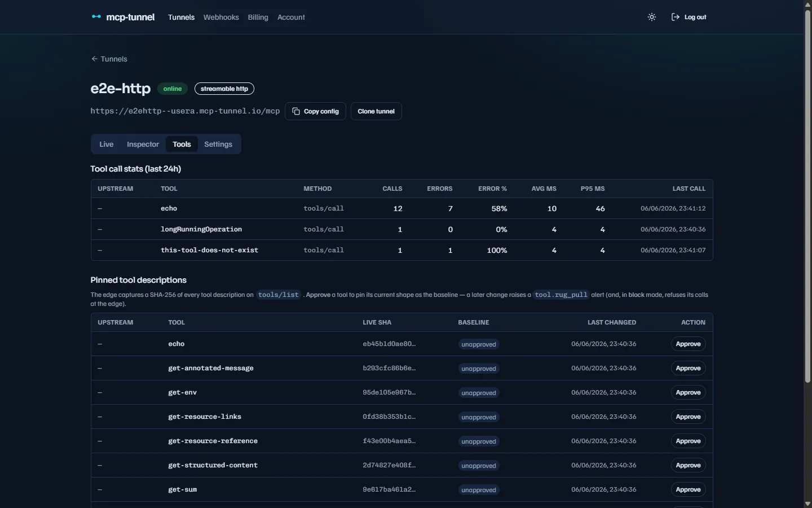
Task: Go back to Tunnels via arrow link
Action: click(x=109, y=59)
